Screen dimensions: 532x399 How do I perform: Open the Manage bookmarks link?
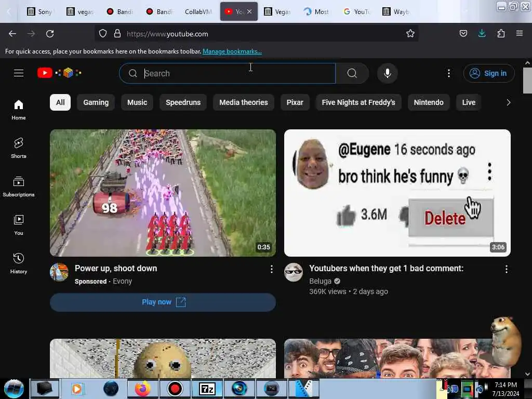(232, 51)
